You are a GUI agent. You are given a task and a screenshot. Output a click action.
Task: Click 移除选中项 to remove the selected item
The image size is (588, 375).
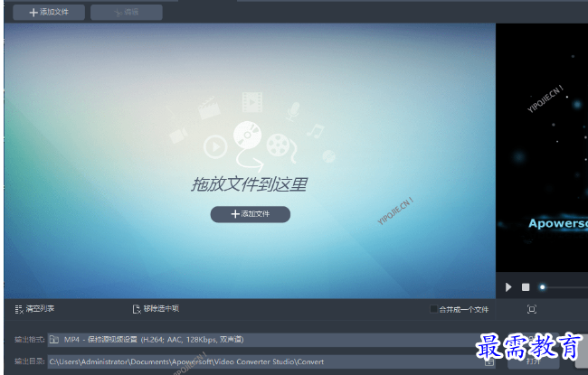tap(156, 309)
